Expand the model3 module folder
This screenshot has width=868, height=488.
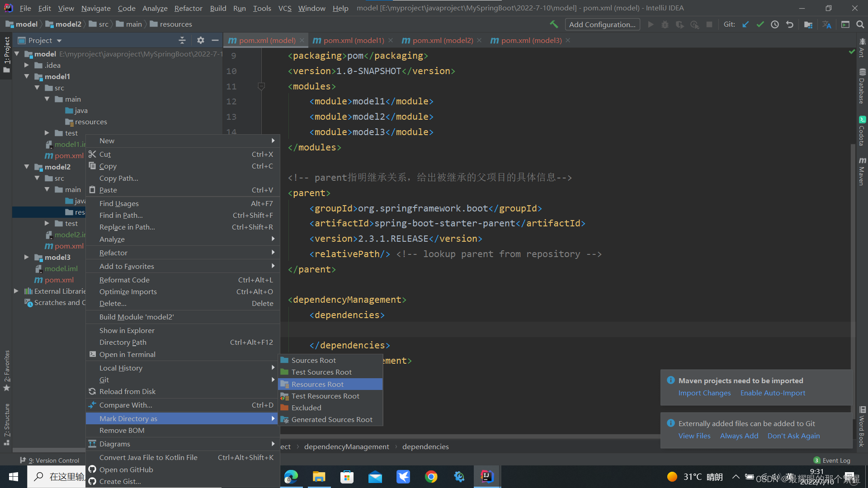pyautogui.click(x=27, y=257)
